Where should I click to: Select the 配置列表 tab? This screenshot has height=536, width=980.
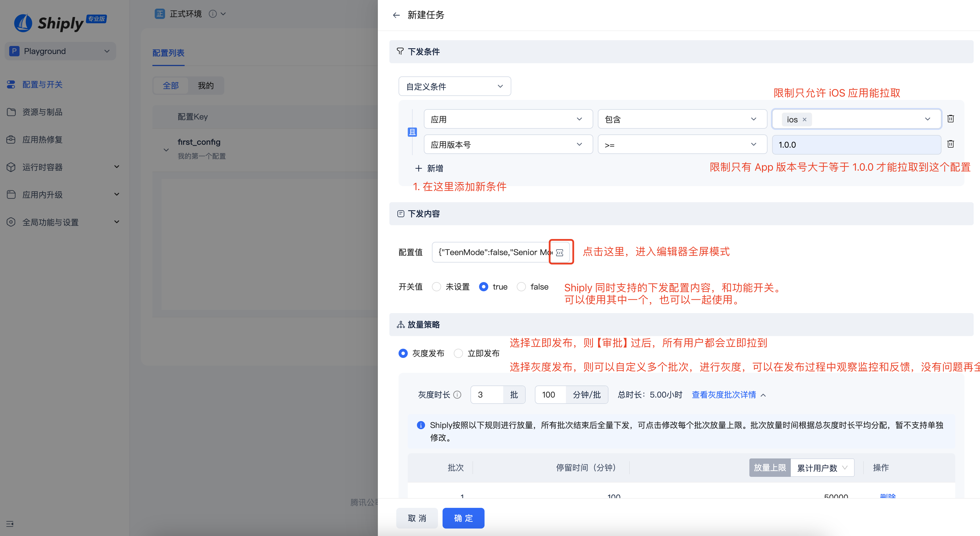[x=168, y=53]
